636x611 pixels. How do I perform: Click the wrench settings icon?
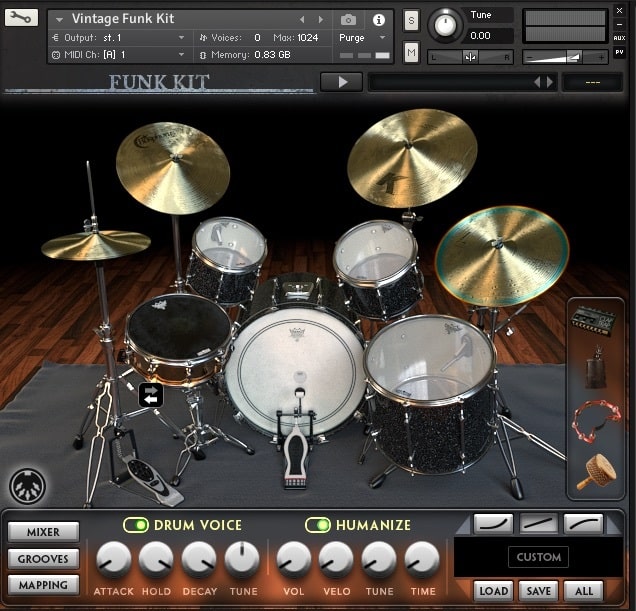(22, 18)
